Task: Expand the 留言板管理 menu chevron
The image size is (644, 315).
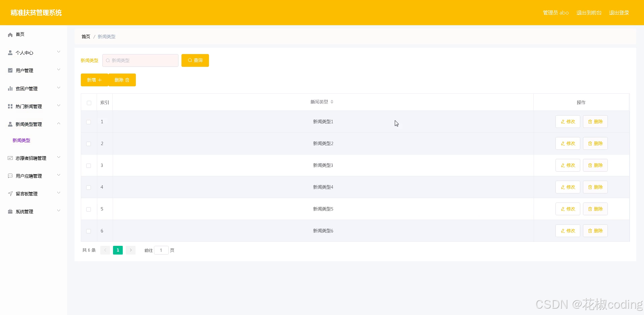Action: [59, 193]
